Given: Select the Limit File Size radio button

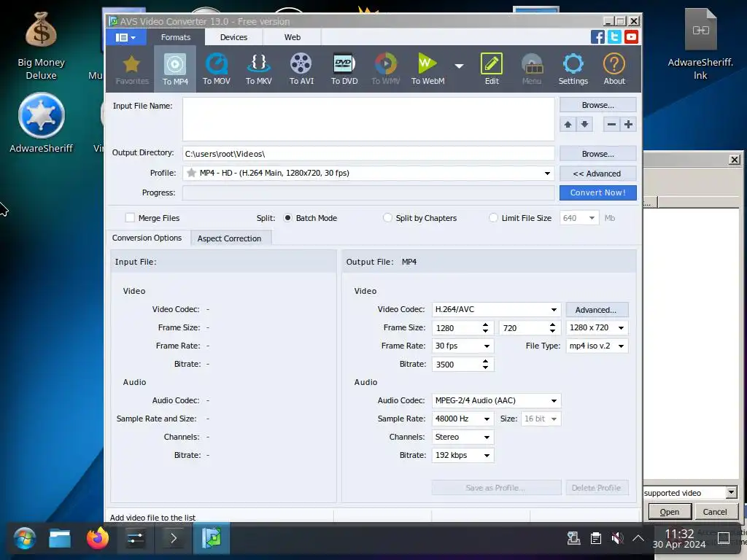Looking at the screenshot, I should click(x=493, y=217).
